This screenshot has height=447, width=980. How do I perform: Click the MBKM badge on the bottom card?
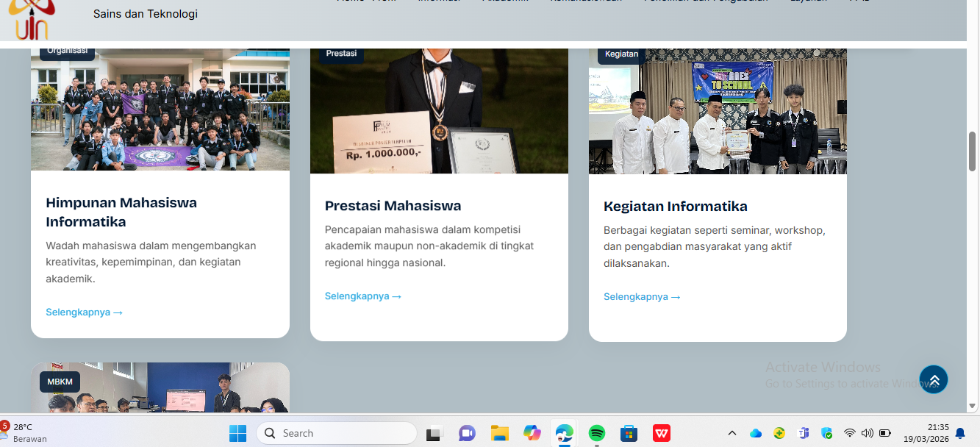pyautogui.click(x=60, y=382)
